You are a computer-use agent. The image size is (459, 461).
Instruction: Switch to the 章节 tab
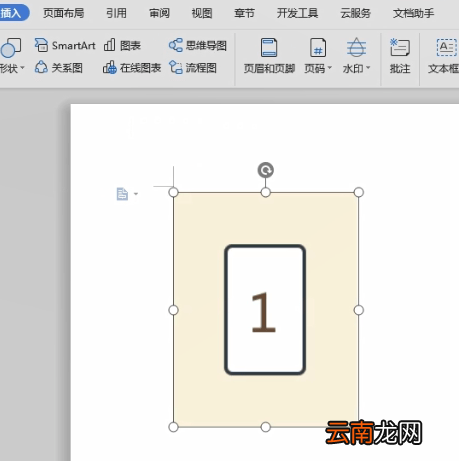point(244,13)
